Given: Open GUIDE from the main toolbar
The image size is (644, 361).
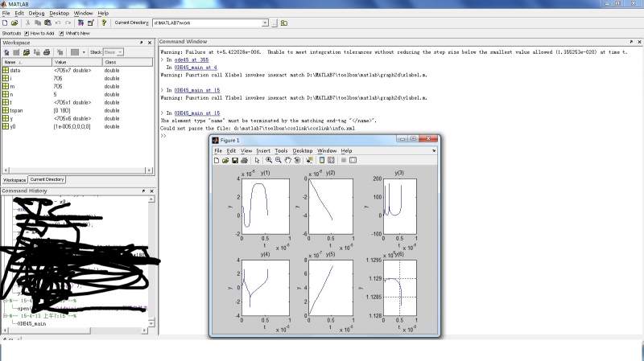Looking at the screenshot, I should pos(91,23).
